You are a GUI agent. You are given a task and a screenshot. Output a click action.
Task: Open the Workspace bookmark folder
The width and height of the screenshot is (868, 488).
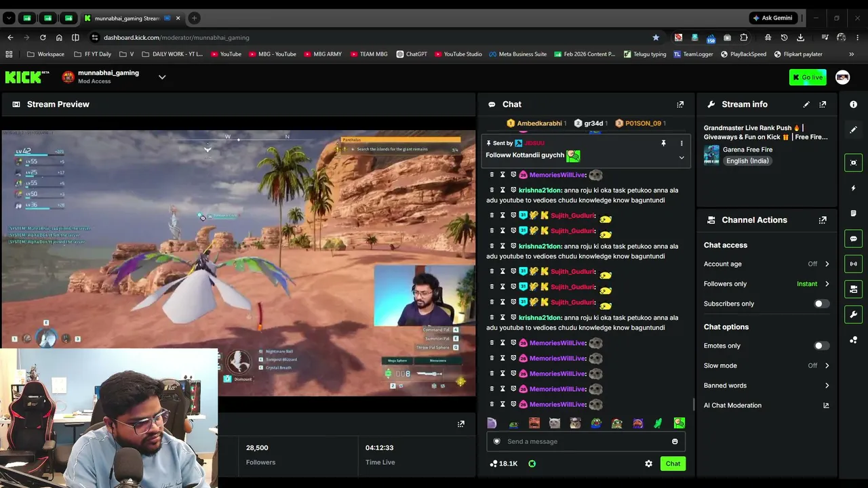pyautogui.click(x=46, y=54)
